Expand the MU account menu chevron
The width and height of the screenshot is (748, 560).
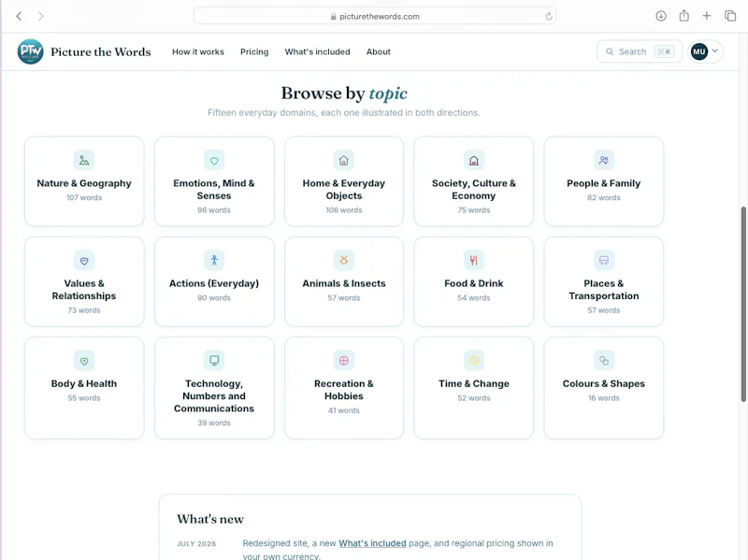pos(714,50)
